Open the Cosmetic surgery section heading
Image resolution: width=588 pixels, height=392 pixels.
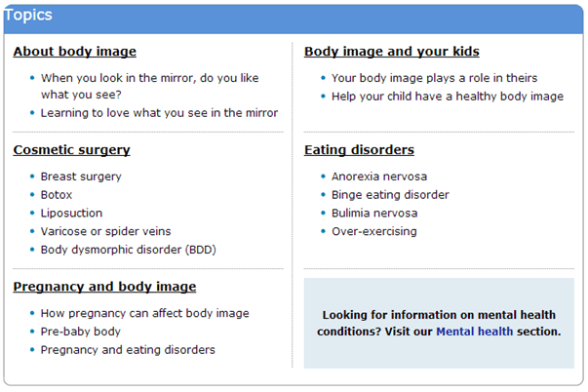[71, 150]
